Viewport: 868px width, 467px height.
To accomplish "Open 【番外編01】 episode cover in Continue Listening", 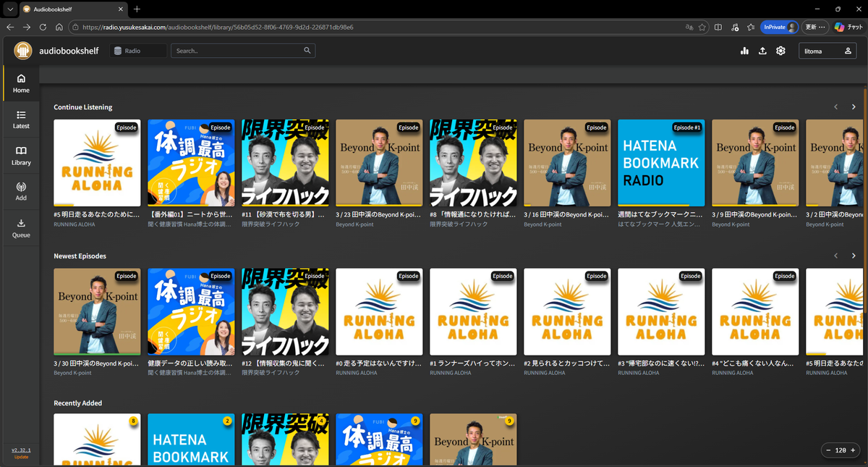I will click(x=191, y=163).
